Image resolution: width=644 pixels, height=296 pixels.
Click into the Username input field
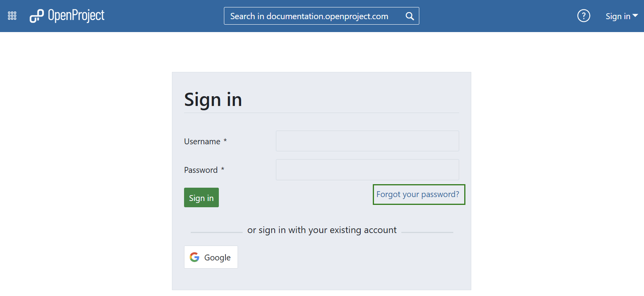click(367, 141)
